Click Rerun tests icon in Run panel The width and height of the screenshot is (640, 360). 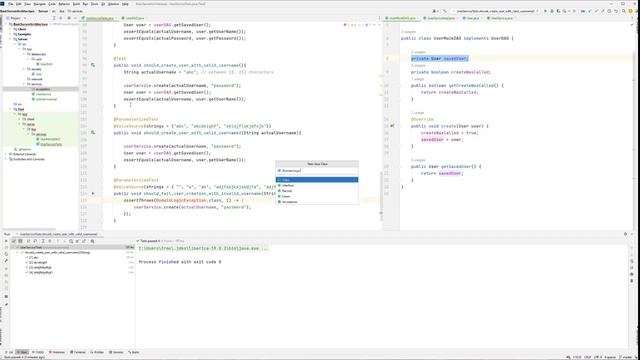pyautogui.click(x=6, y=241)
